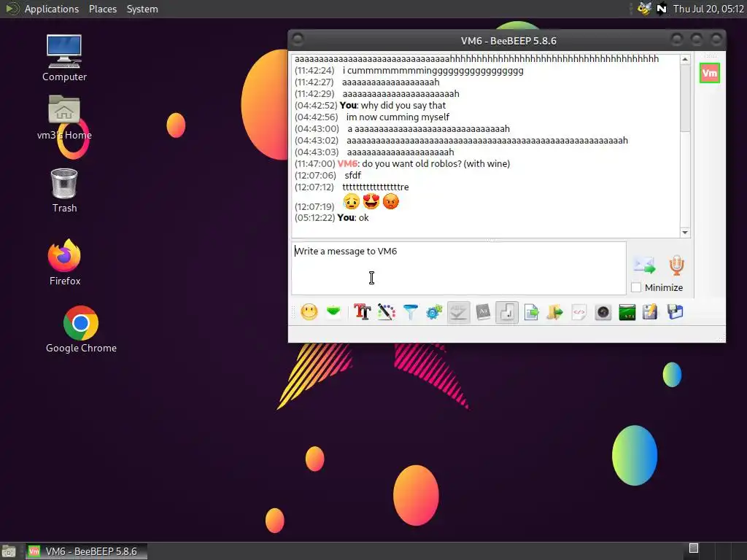Click message "do you want old roblos? (with wine)"
Screen dimensions: 747x560
[x=436, y=164]
